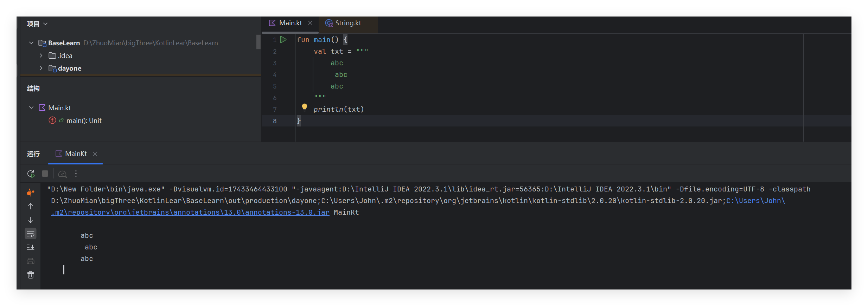Click line number 8 in gutter
868x306 pixels.
(275, 121)
